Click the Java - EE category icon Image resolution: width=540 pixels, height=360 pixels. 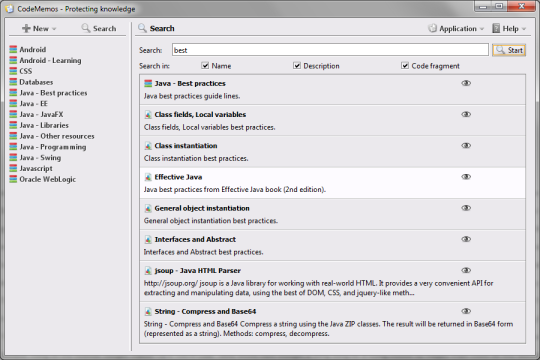(x=13, y=103)
